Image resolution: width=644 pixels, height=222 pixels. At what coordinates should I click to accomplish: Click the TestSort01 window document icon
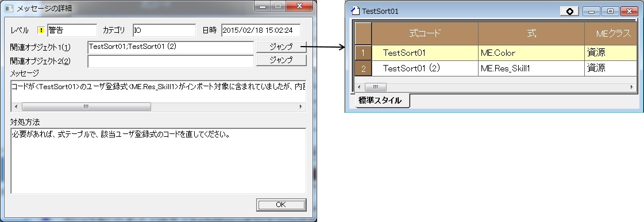[x=356, y=11]
